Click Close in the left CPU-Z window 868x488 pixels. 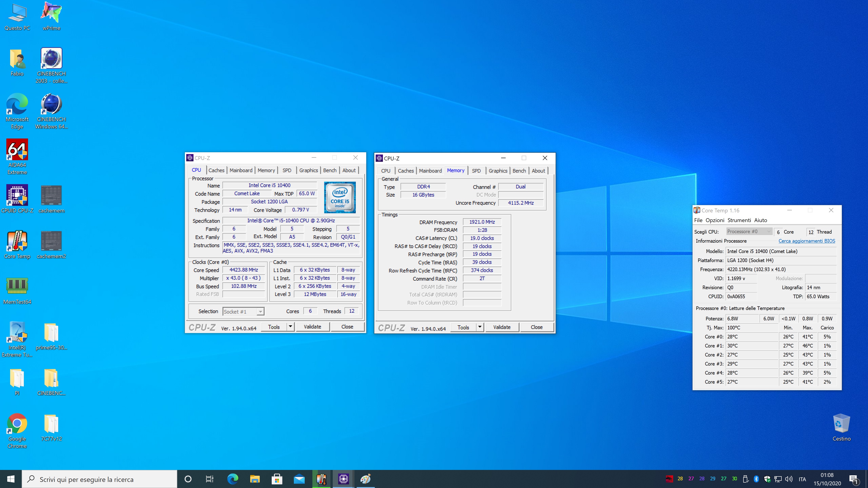coord(347,327)
